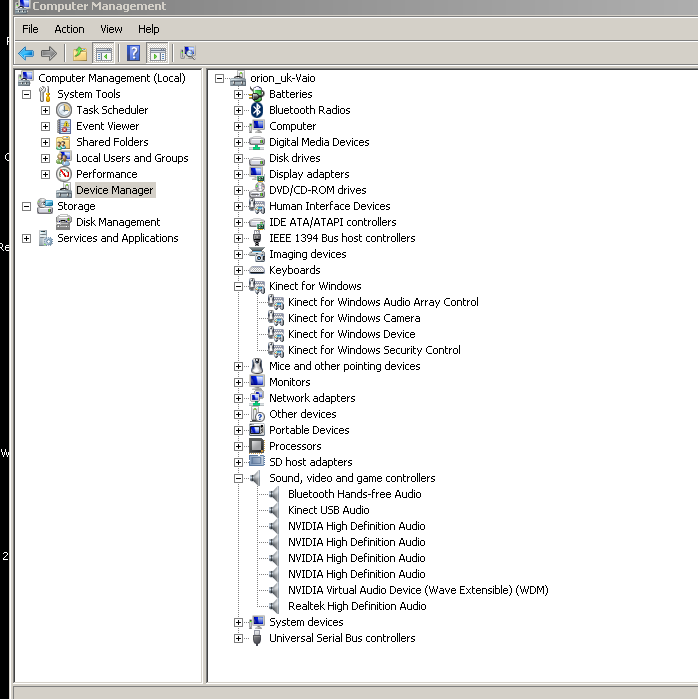Expand the Display adapters category
Viewport: 698px width, 699px height.
click(x=238, y=174)
